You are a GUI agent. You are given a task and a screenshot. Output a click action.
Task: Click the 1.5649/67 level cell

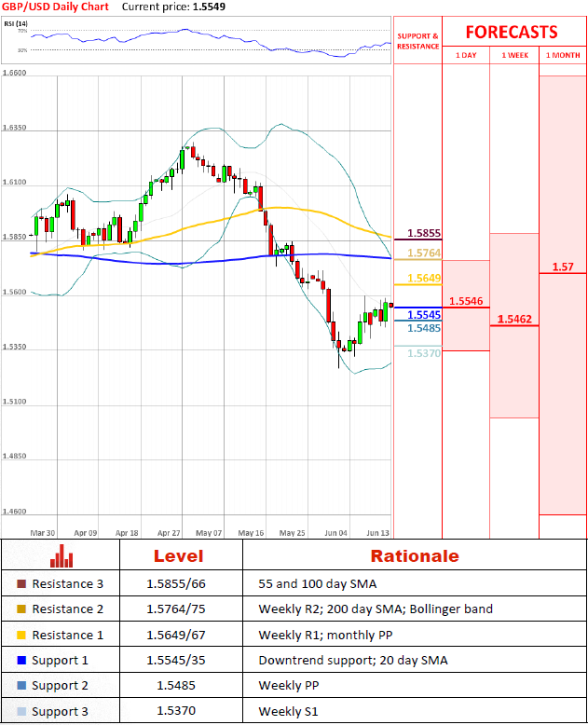[176, 635]
